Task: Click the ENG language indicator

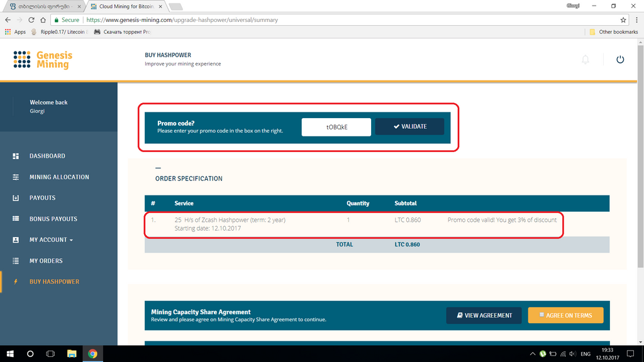Action: (x=586, y=354)
